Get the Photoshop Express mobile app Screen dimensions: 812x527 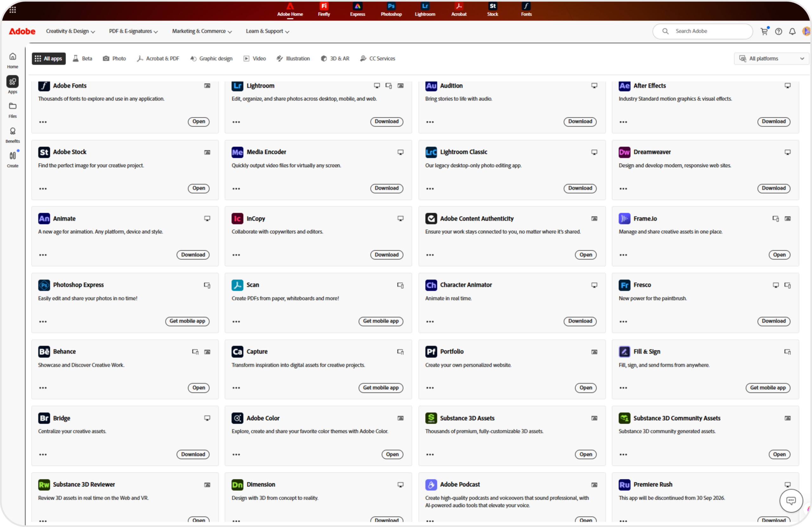[187, 321]
